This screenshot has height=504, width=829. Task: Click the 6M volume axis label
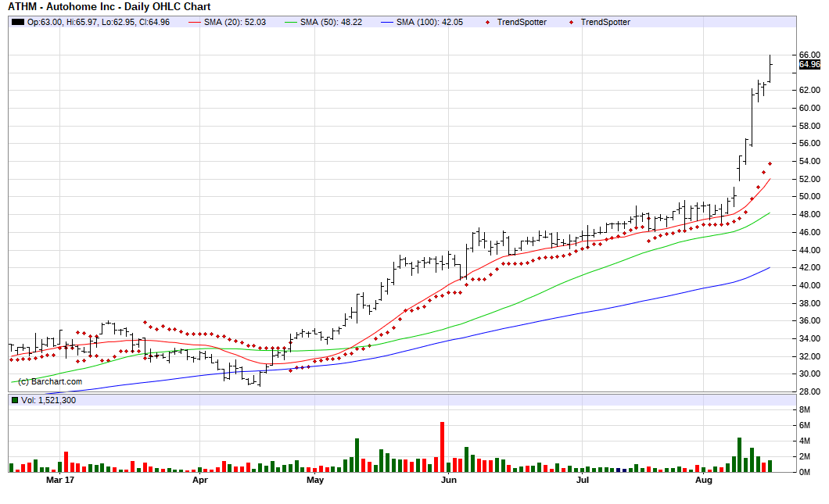pos(804,425)
